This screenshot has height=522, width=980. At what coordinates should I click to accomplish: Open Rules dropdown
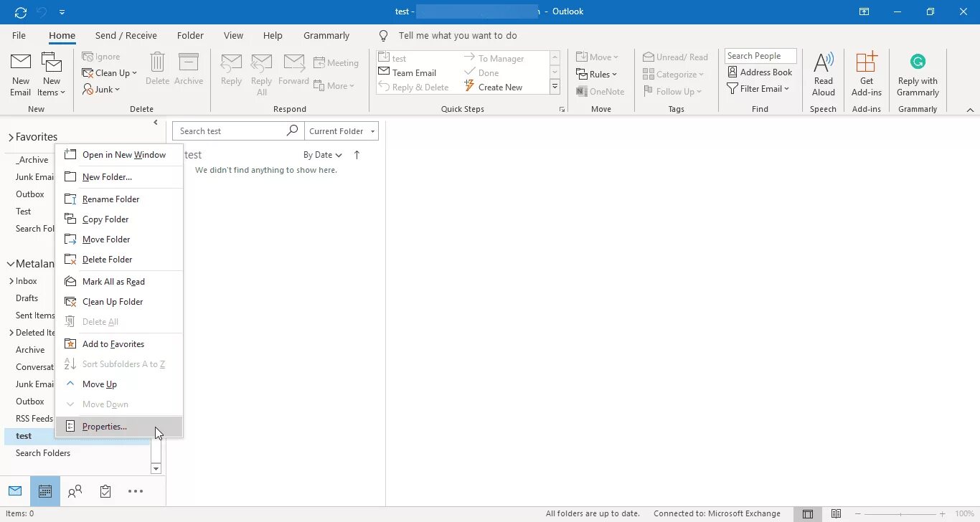point(597,75)
